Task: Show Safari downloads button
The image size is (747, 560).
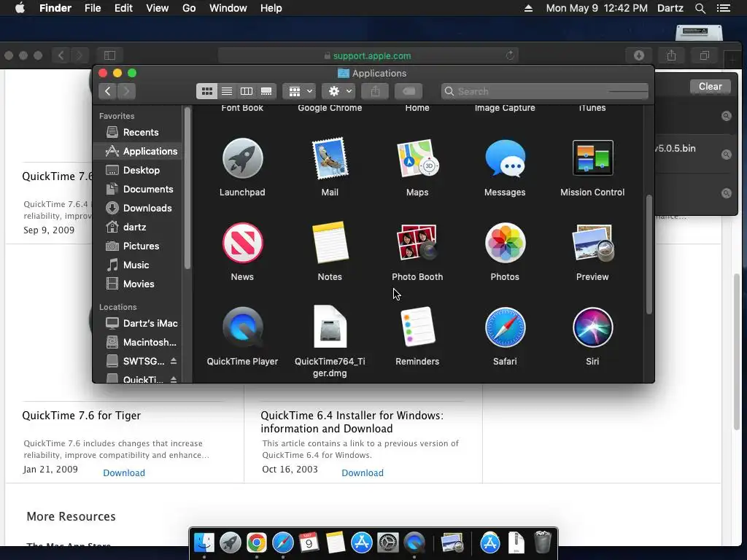Action: pos(639,55)
